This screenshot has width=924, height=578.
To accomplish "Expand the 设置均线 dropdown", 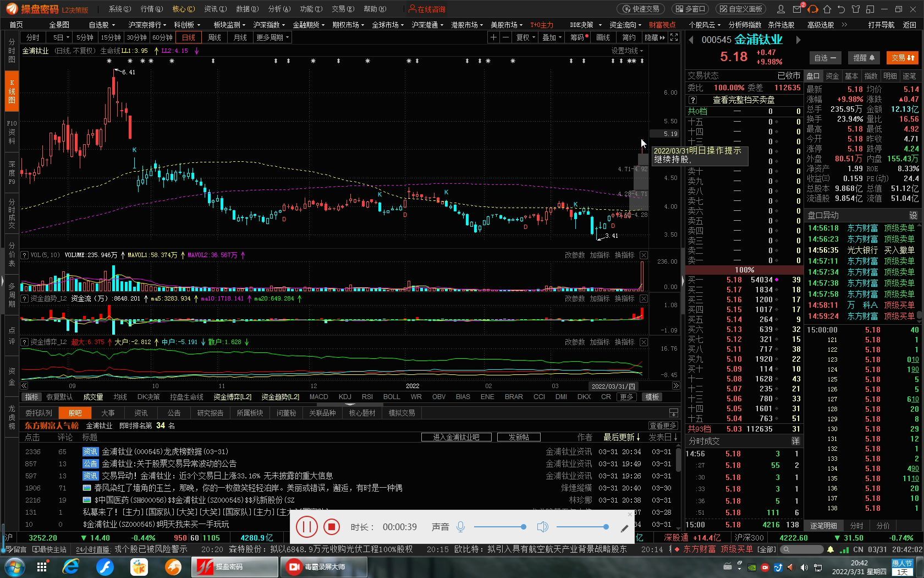I will pyautogui.click(x=627, y=51).
